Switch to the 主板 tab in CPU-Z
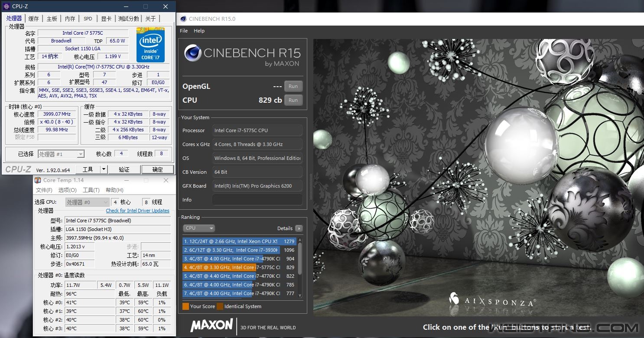 pos(52,19)
